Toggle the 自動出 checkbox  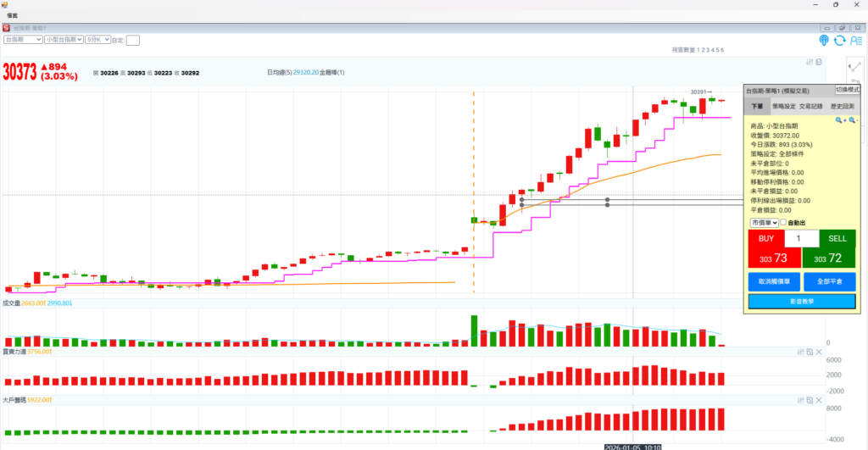point(783,223)
